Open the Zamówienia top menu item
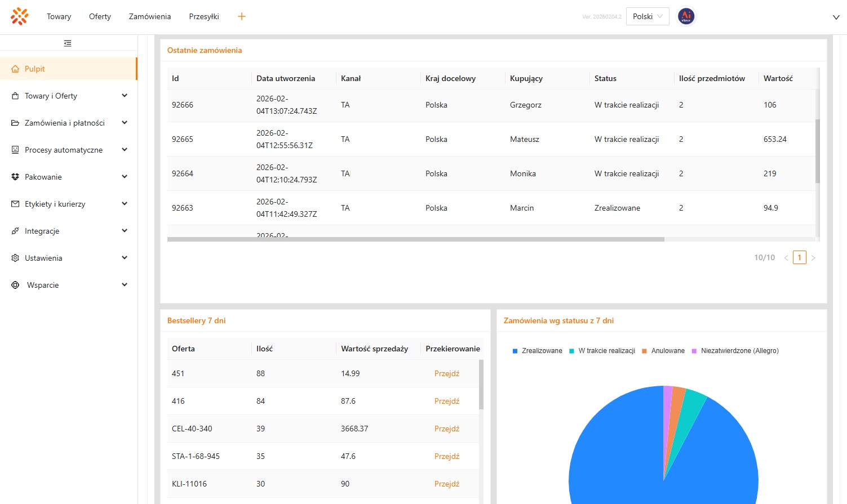Viewport: 847px width, 504px height. click(150, 16)
